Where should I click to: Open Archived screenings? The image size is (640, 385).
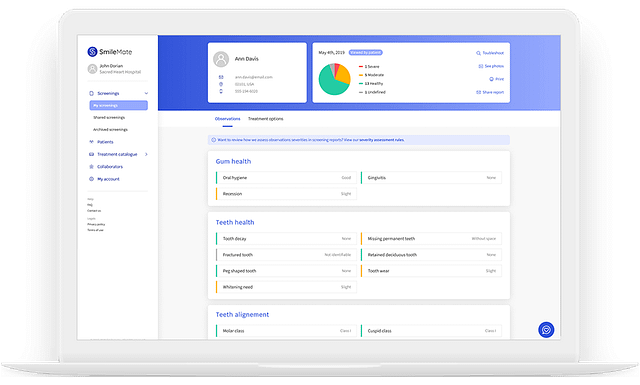tap(110, 129)
